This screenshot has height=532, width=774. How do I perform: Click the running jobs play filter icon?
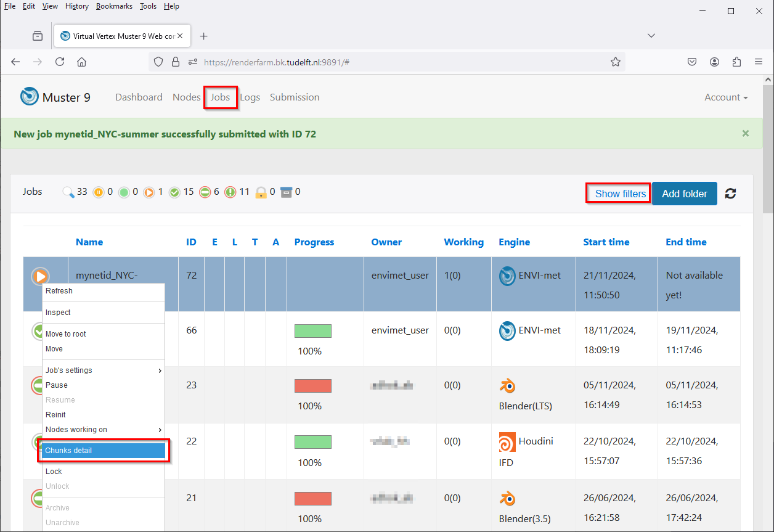pos(150,191)
